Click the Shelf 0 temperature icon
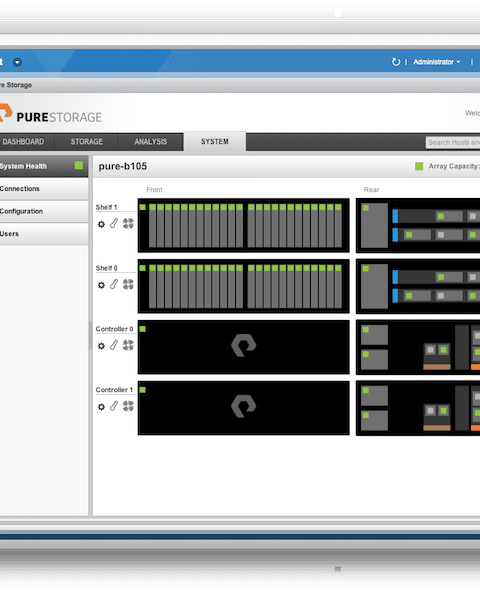 pyautogui.click(x=114, y=284)
